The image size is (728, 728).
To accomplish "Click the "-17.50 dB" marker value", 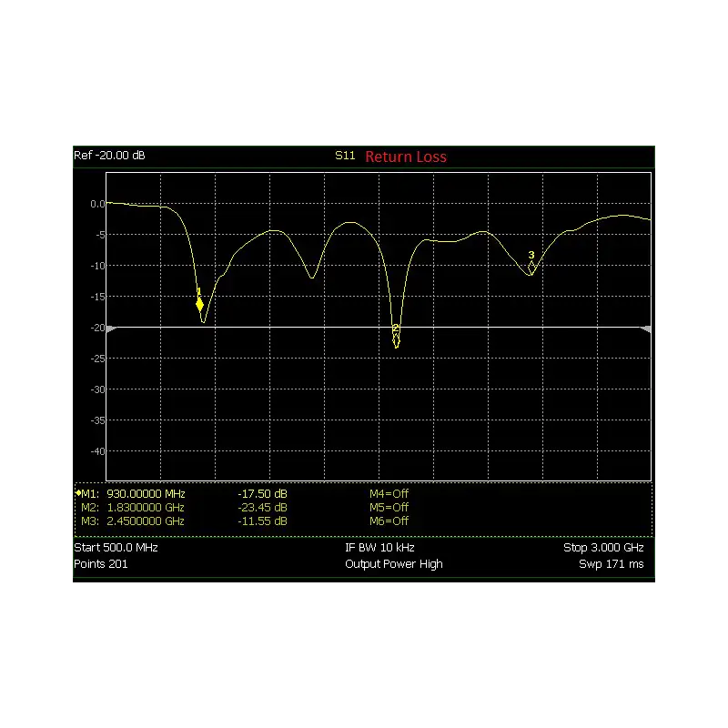I will (262, 493).
